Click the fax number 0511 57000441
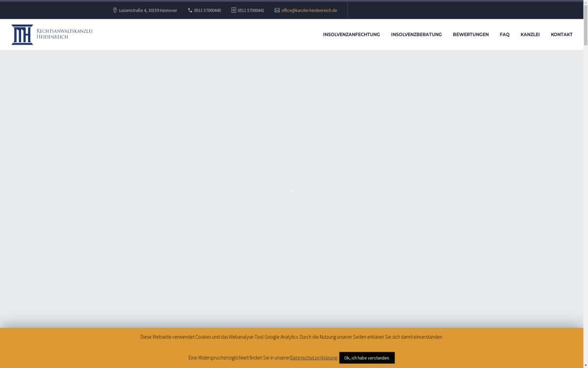This screenshot has height=368, width=588. [x=251, y=10]
